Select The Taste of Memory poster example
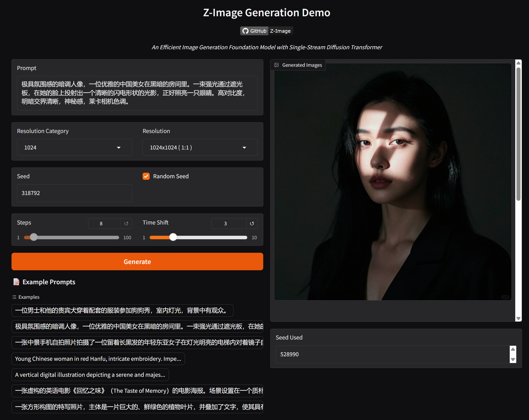The width and height of the screenshot is (529, 420). [x=137, y=391]
